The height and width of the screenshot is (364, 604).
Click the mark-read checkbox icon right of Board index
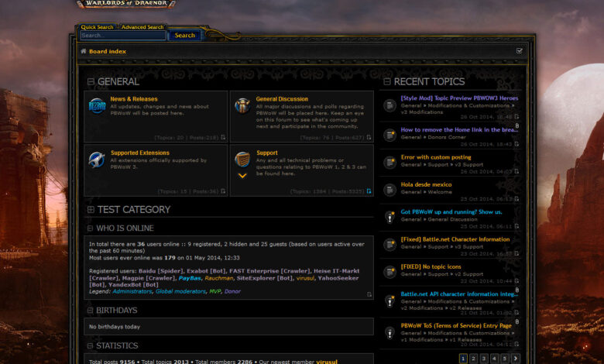point(519,51)
